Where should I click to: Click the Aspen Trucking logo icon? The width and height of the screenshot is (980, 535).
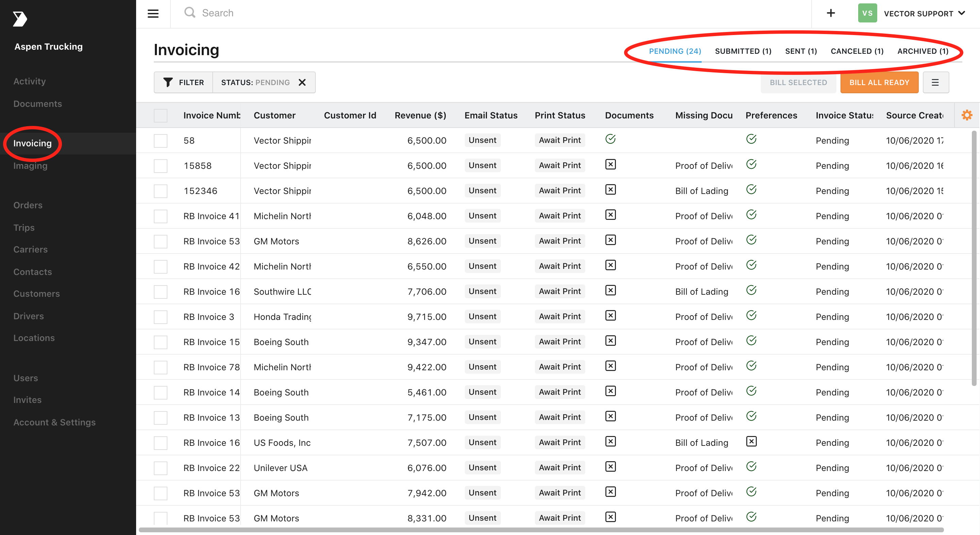(20, 19)
